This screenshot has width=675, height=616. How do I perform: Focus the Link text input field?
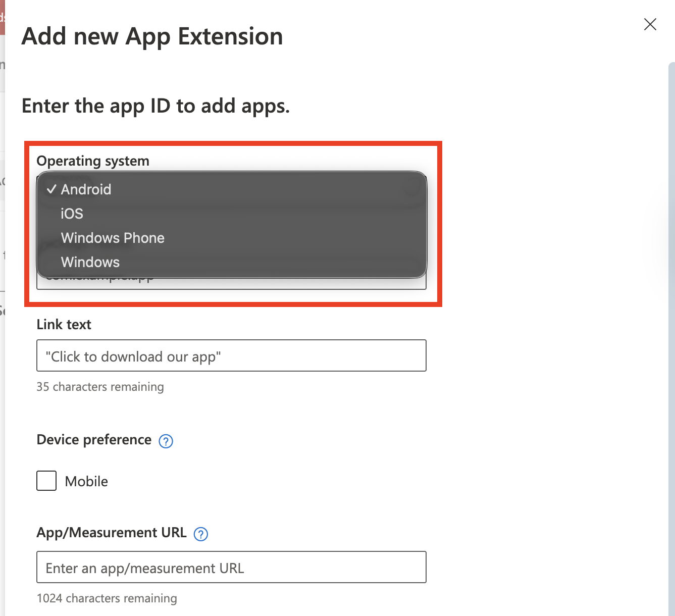[231, 356]
